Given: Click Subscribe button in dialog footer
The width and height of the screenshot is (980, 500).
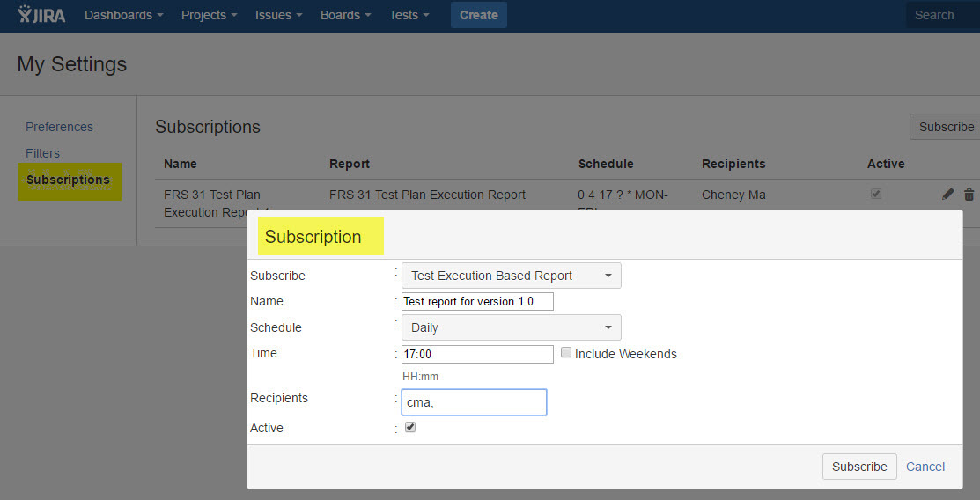Looking at the screenshot, I should click(x=858, y=467).
